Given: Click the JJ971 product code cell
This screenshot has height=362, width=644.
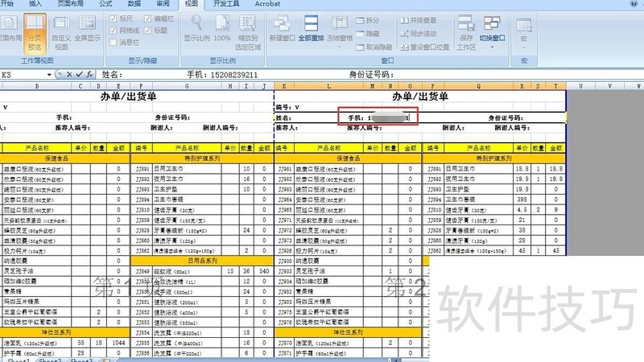Looking at the screenshot, I should tap(285, 220).
